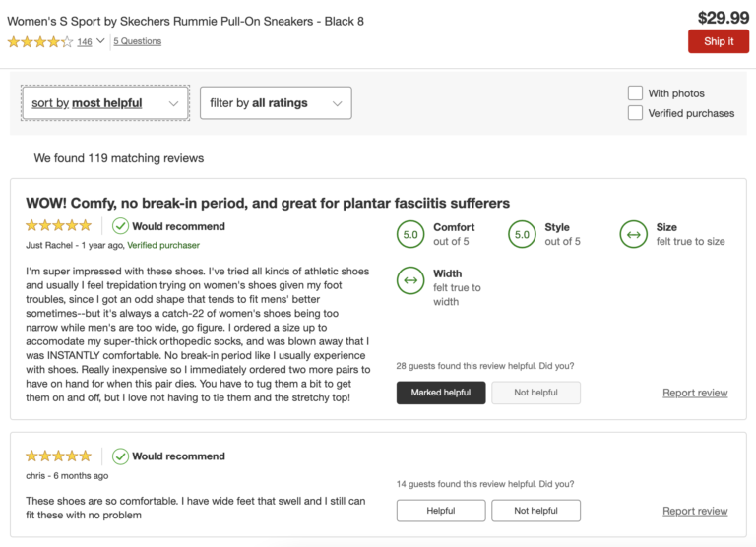Toggle the Marked helpful button
Image resolution: width=756 pixels, height=547 pixels.
pyautogui.click(x=440, y=393)
